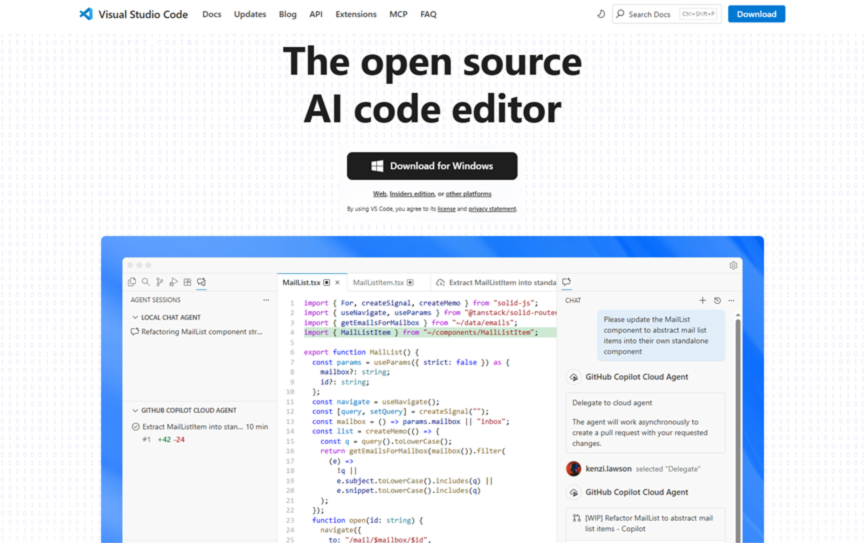Click check-circle icon beside Extract MailListItem session

point(136,427)
